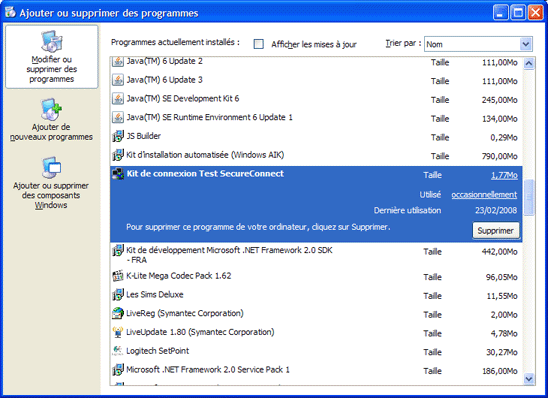Click the vertical scrollbar thumb
This screenshot has width=548, height=398.
pos(529,197)
